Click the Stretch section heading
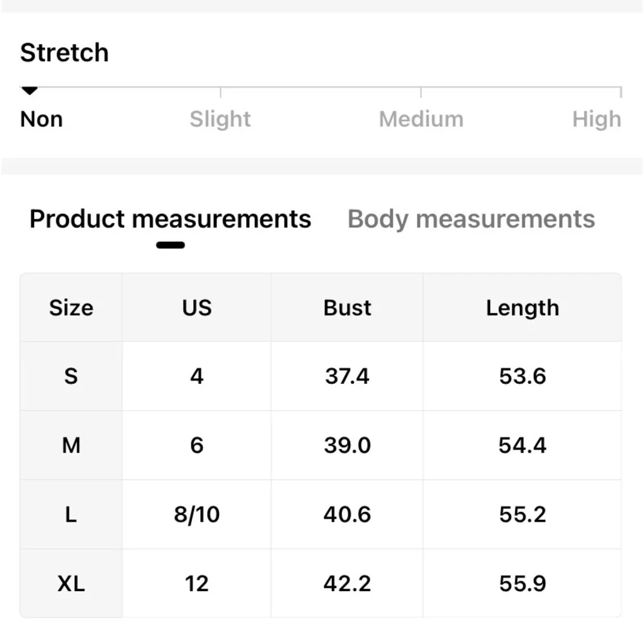Viewport: 644px width, 644px height. (x=64, y=53)
